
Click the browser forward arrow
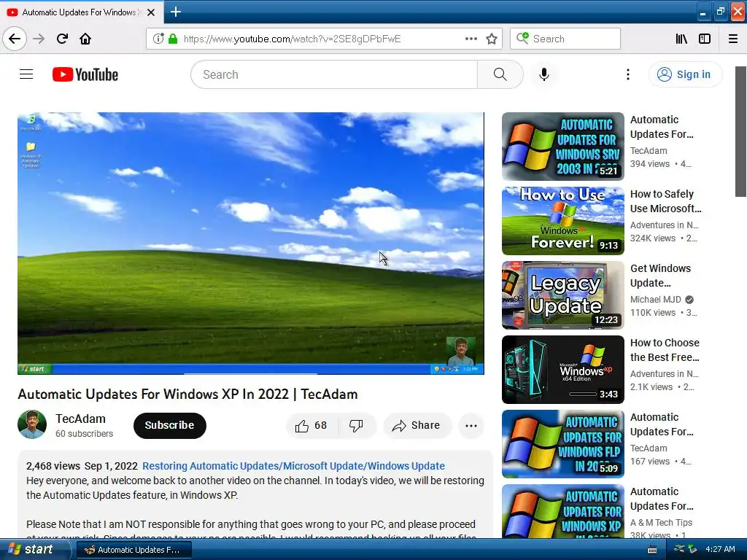coord(39,39)
